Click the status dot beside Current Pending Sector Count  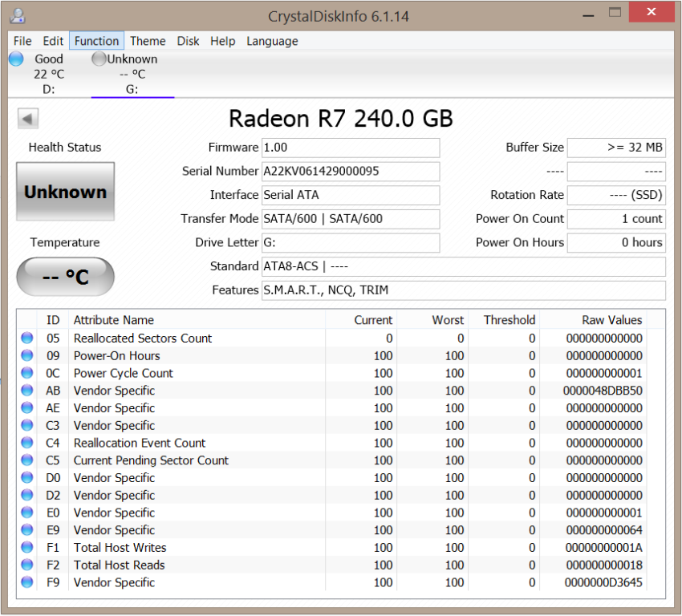(26, 460)
